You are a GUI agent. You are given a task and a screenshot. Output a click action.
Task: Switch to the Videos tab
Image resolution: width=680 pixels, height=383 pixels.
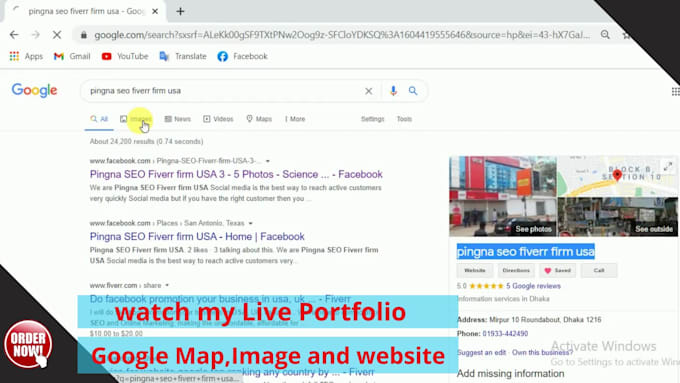click(x=218, y=119)
